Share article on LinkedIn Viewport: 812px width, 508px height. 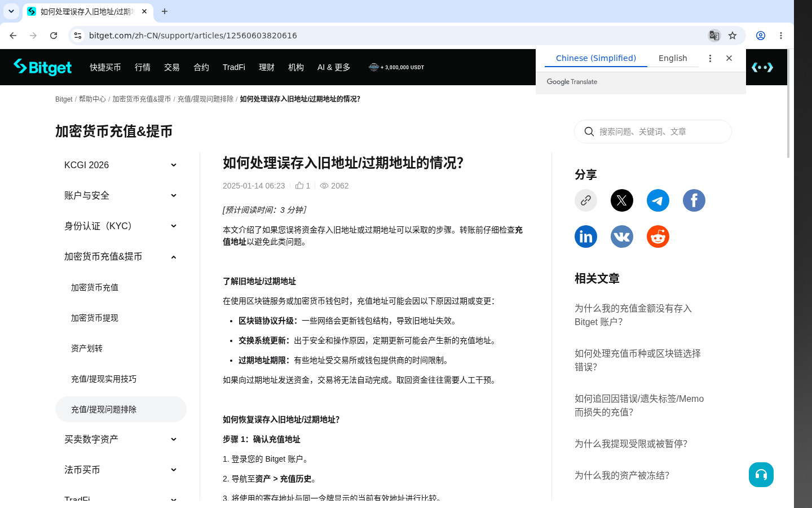pos(586,237)
